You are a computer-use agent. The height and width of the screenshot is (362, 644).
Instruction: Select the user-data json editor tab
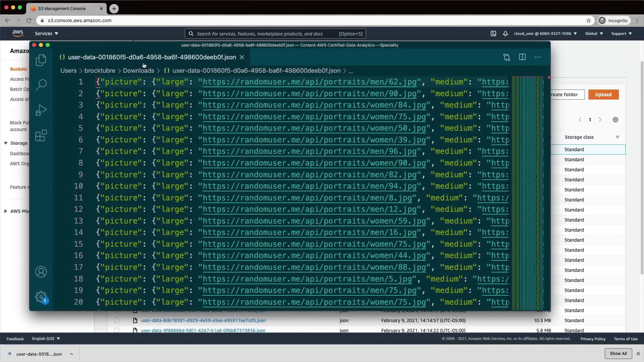(152, 57)
